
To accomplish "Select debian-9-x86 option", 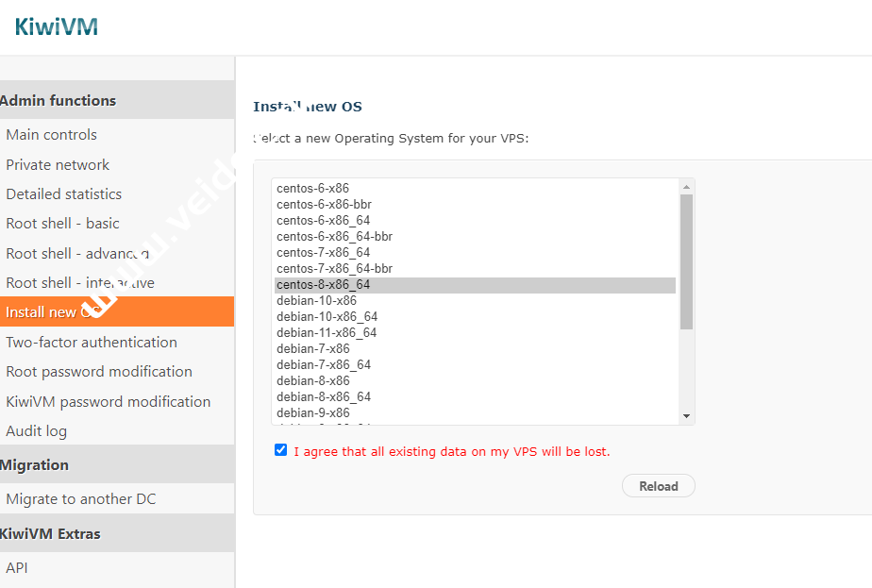I will [x=475, y=413].
